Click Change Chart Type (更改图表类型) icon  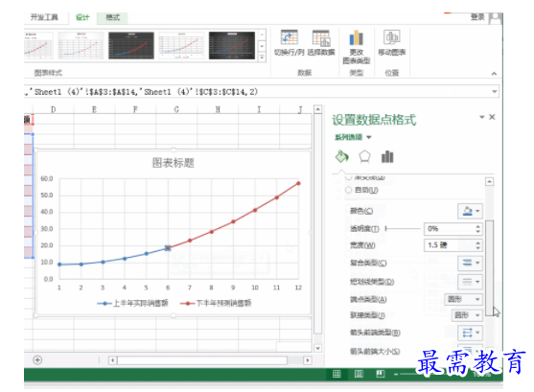tap(357, 37)
